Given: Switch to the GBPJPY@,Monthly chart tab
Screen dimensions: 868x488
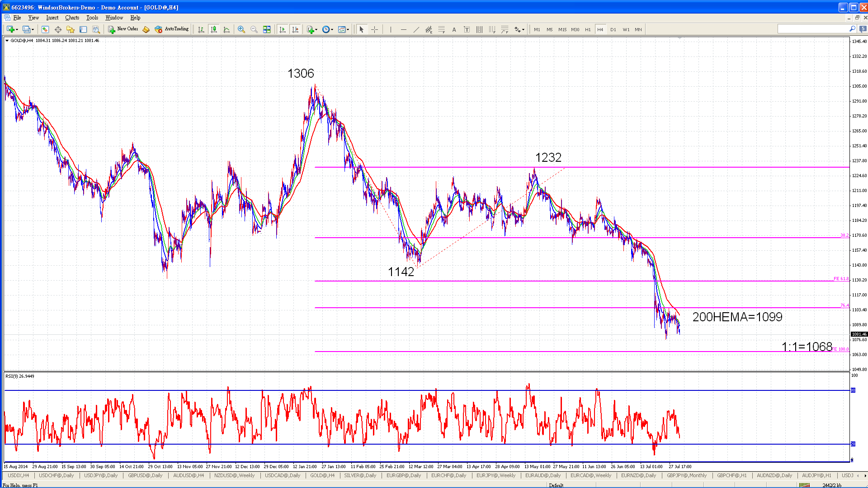Looking at the screenshot, I should [x=687, y=475].
